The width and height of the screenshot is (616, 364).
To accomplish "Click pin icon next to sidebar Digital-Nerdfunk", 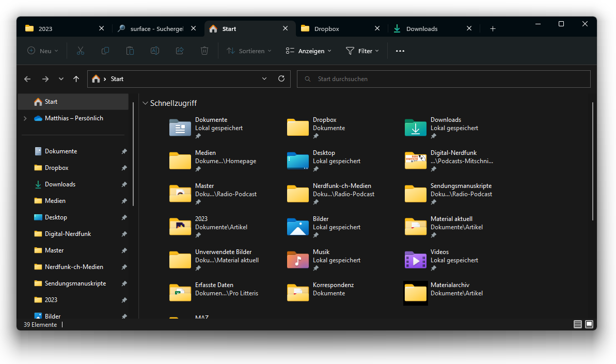I will coord(124,234).
